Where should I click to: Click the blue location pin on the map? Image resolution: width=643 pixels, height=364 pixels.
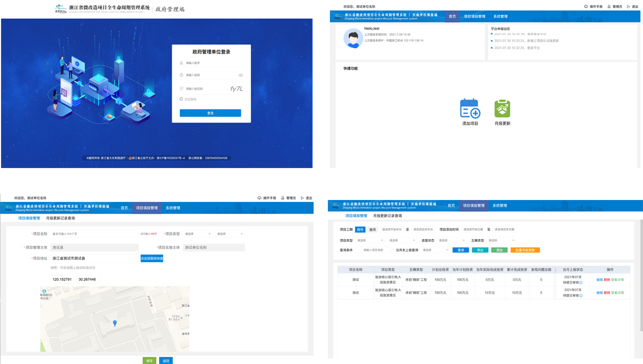(x=115, y=323)
